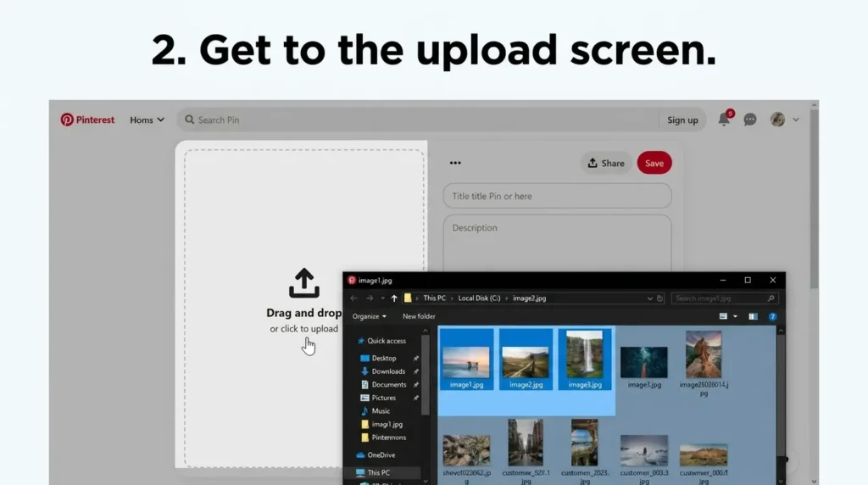Click the Pinterest logo
Viewport: 868px width, 485px height.
(x=87, y=120)
